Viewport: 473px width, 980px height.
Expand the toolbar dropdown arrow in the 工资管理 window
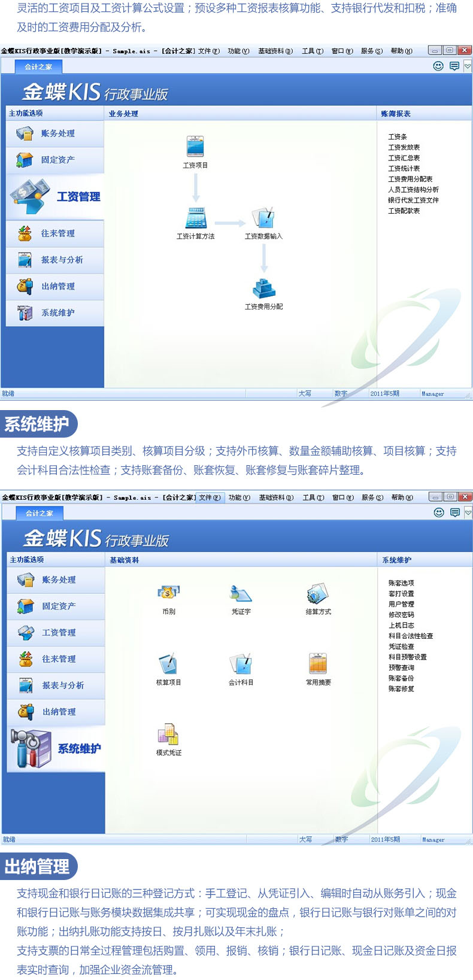coord(468,66)
